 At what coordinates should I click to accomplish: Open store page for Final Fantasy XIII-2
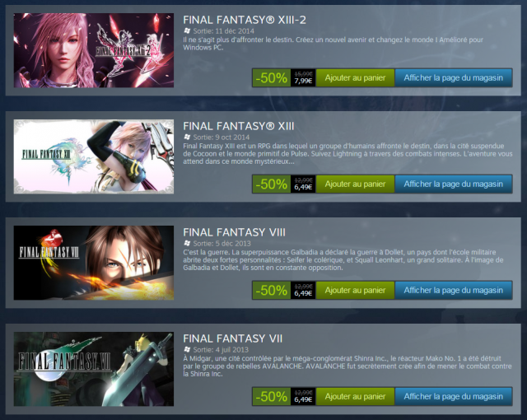pos(454,77)
